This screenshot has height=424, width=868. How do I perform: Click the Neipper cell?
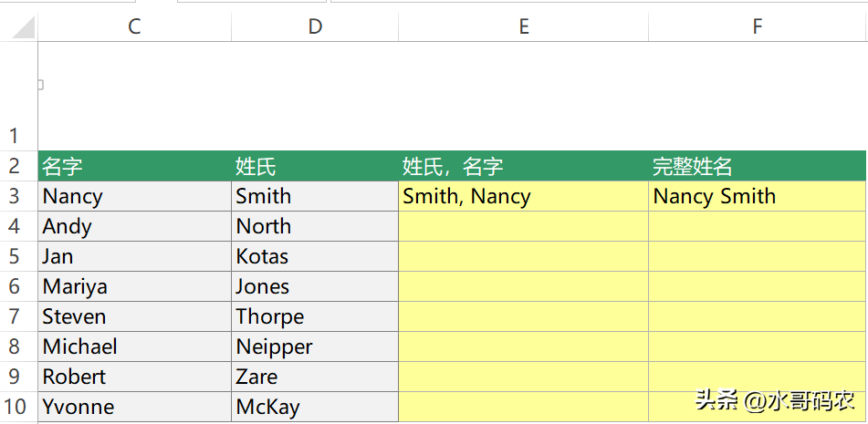click(315, 346)
